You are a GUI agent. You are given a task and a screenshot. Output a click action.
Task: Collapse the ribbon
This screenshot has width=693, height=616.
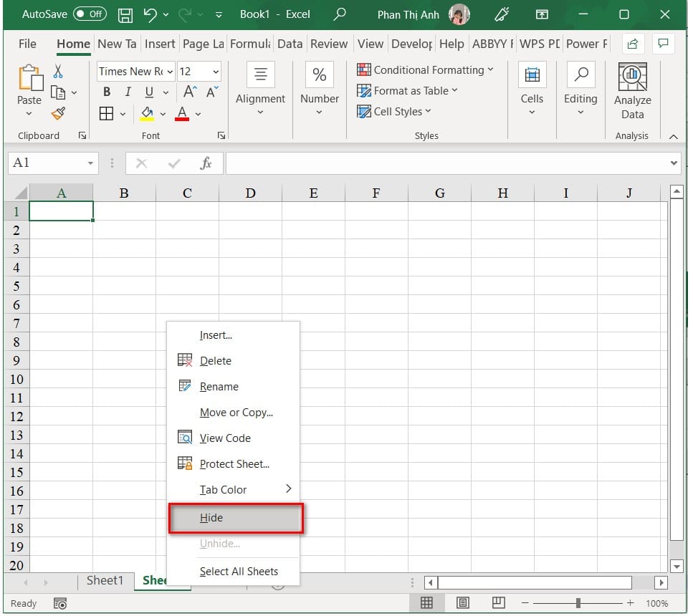point(674,137)
